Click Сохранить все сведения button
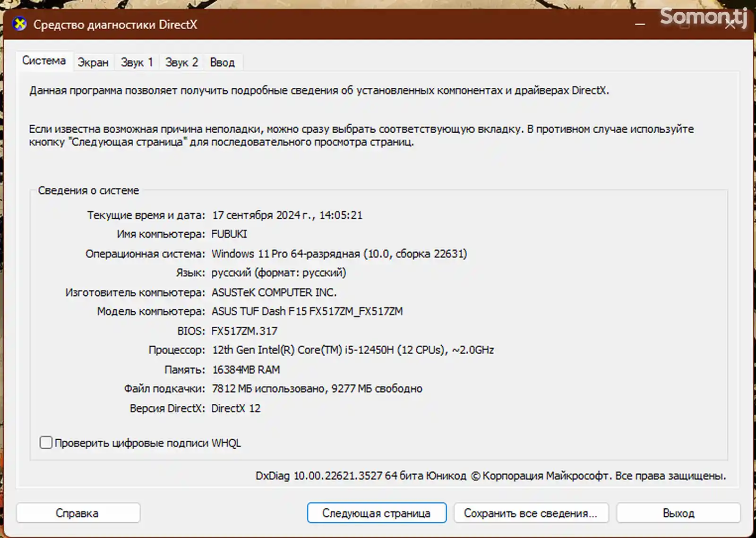The width and height of the screenshot is (756, 538). coord(531,513)
